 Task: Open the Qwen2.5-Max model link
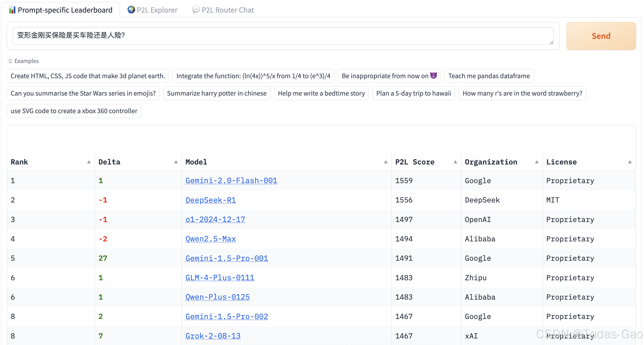(210, 239)
